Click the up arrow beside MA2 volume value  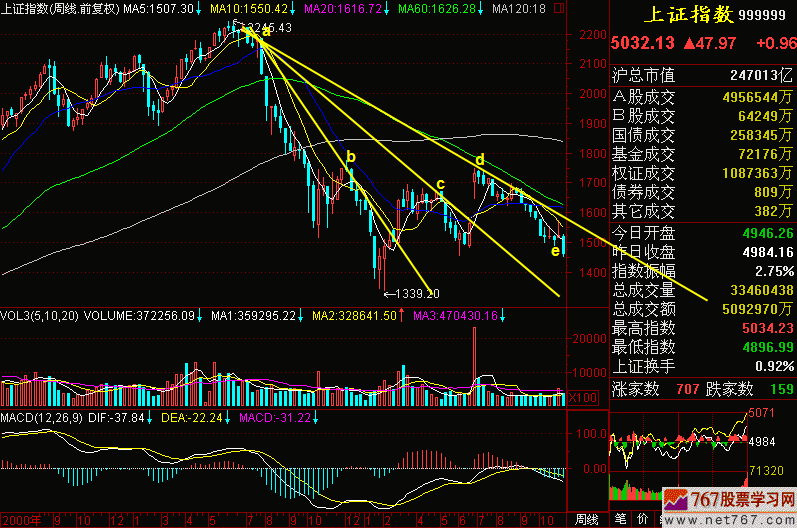[x=399, y=316]
